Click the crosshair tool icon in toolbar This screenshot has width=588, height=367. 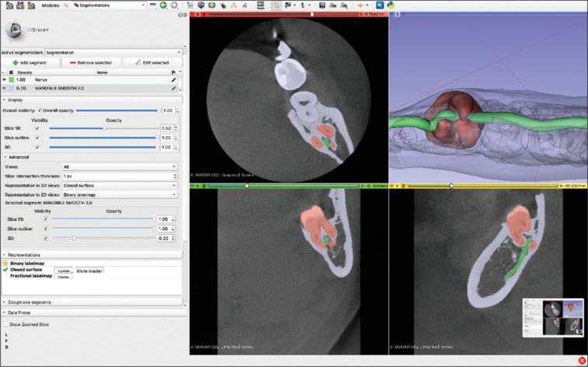[362, 5]
